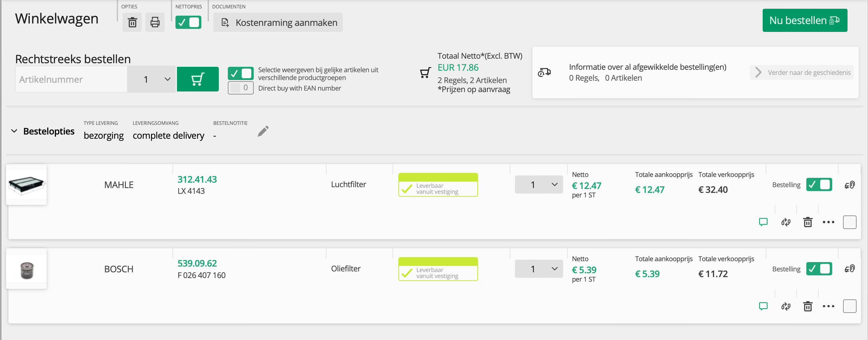Tick the selection checkbox for MAHLE row

849,222
